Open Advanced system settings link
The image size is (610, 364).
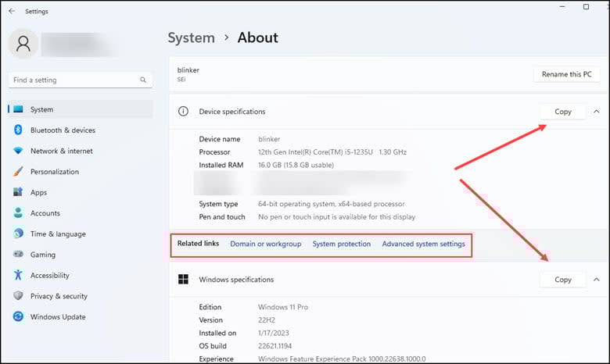[423, 244]
